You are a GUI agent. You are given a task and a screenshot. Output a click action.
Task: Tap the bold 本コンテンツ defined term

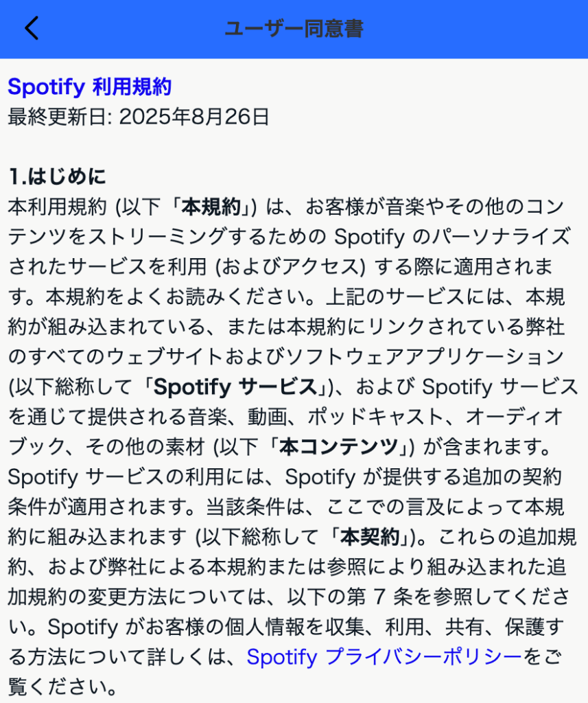[x=338, y=448]
